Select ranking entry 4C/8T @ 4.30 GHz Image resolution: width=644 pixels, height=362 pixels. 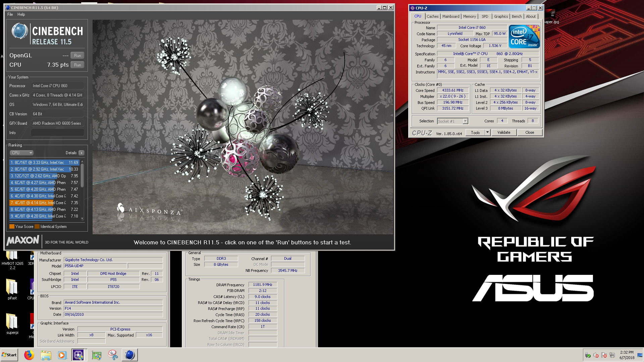(44, 196)
